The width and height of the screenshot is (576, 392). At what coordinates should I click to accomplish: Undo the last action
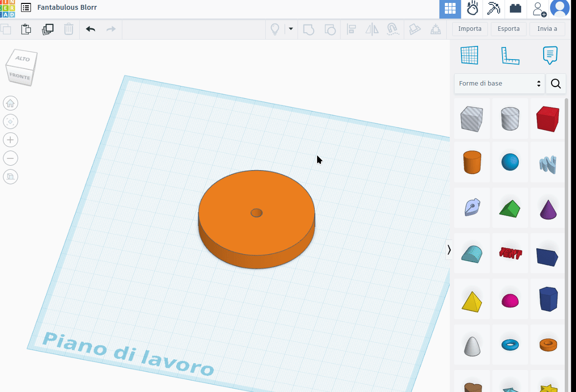tap(91, 29)
